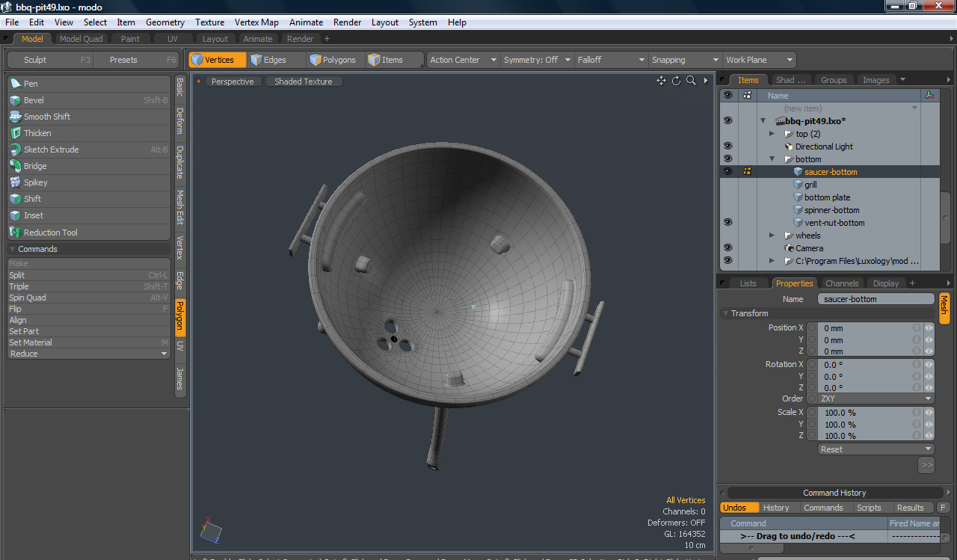
Task: Toggle Scale X keyframe channel circle
Action: (x=812, y=413)
